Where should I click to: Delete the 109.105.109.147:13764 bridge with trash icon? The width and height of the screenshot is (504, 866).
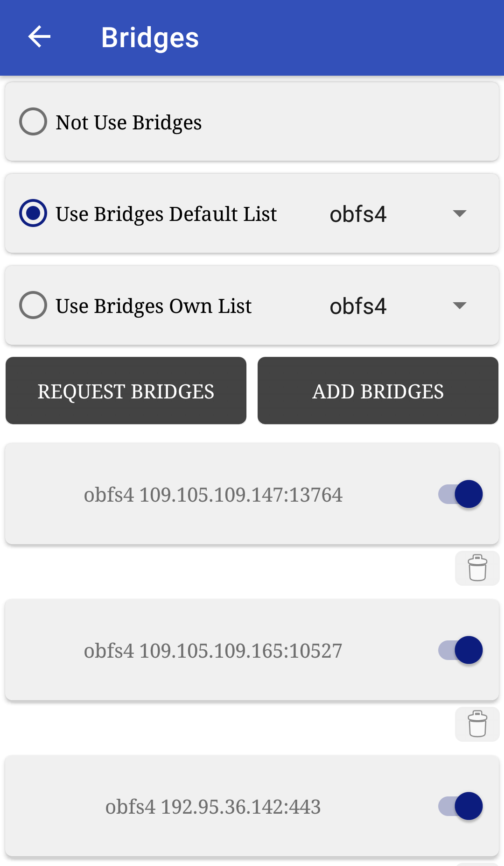(477, 568)
